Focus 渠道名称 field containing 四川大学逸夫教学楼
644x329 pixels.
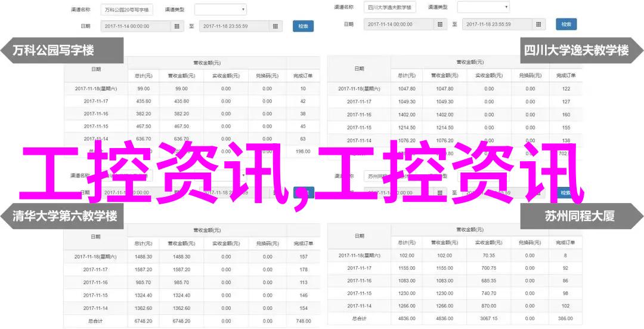[x=390, y=7]
